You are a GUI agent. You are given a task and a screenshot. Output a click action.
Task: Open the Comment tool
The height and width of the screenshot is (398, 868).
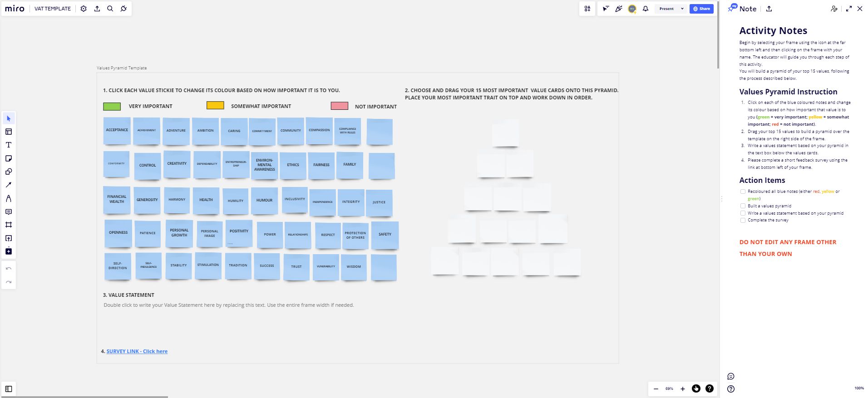(9, 211)
